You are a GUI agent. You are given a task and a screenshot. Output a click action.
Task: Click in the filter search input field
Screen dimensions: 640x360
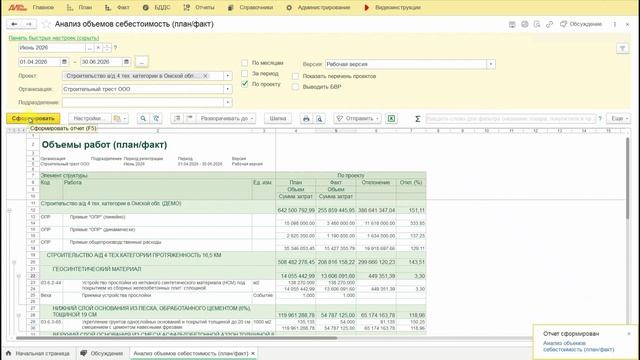pyautogui.click(x=511, y=118)
